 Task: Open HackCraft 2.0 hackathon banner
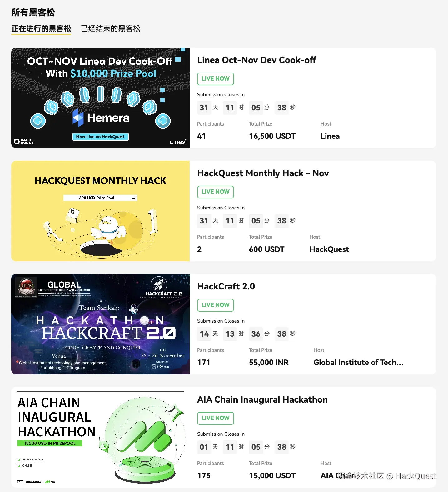coord(100,324)
